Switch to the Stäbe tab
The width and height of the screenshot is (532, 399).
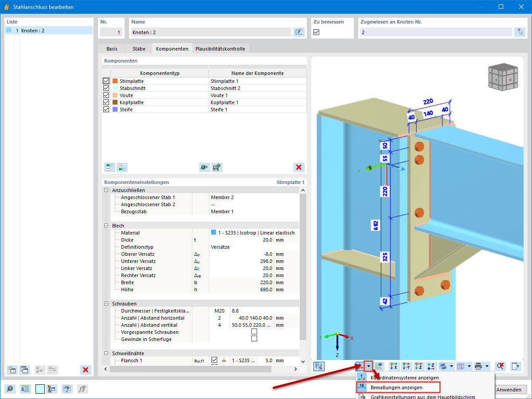click(x=138, y=49)
